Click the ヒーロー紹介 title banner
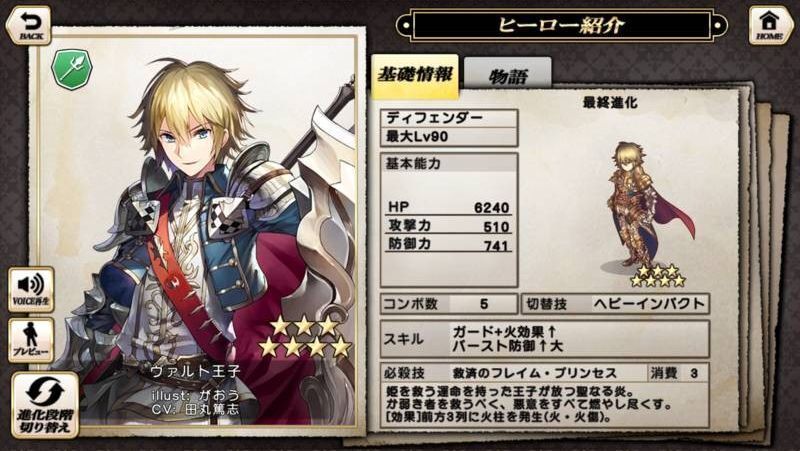 click(561, 25)
